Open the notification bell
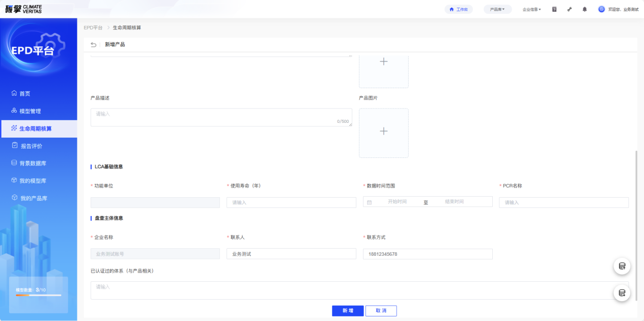The width and height of the screenshot is (644, 321). [584, 9]
